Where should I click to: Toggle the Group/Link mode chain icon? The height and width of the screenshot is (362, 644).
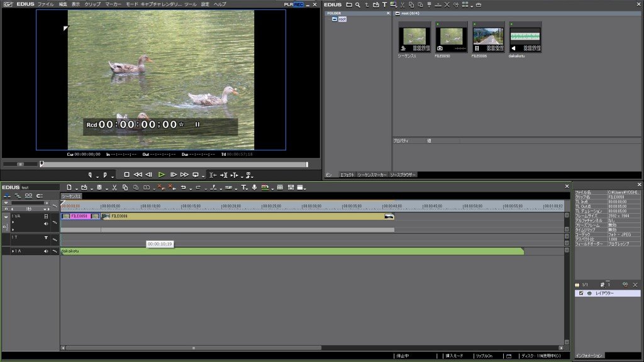28,196
